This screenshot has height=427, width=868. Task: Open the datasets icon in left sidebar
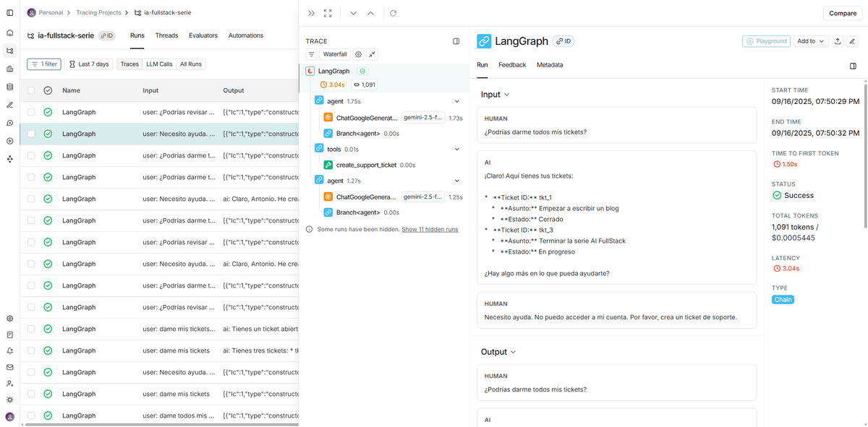(9, 87)
